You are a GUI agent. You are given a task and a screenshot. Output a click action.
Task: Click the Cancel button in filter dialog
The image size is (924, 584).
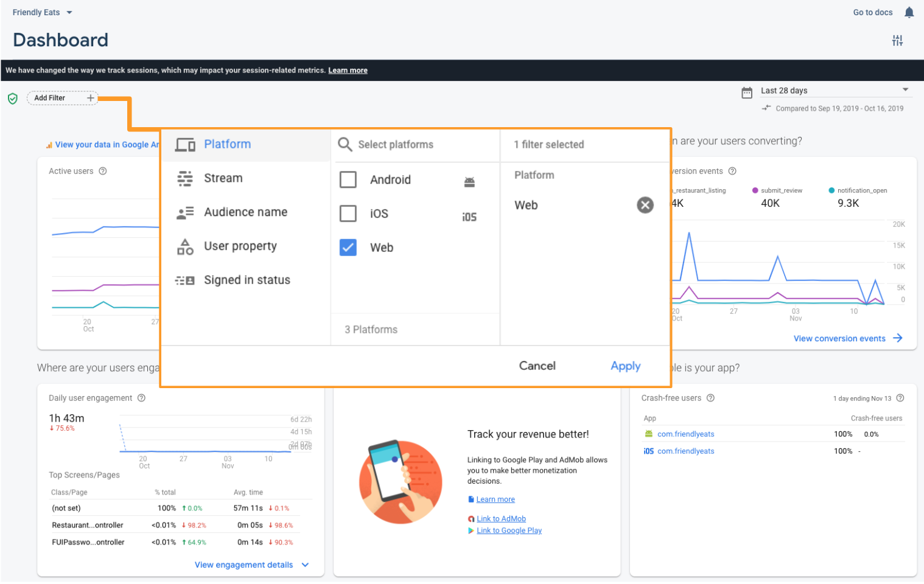[x=537, y=366]
